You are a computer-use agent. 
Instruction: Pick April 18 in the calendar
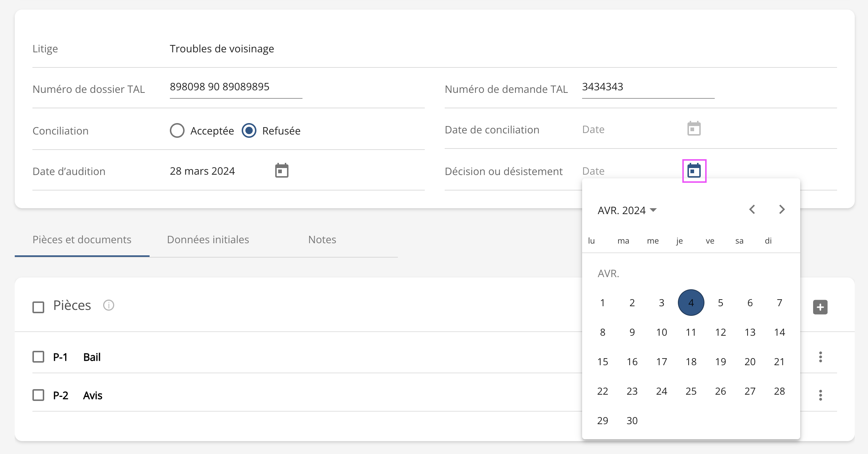pos(691,362)
